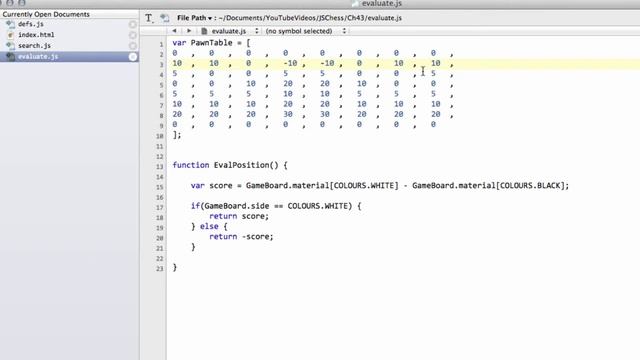Open the (no symbol selected) function popup
This screenshot has height=360, width=640.
point(306,31)
